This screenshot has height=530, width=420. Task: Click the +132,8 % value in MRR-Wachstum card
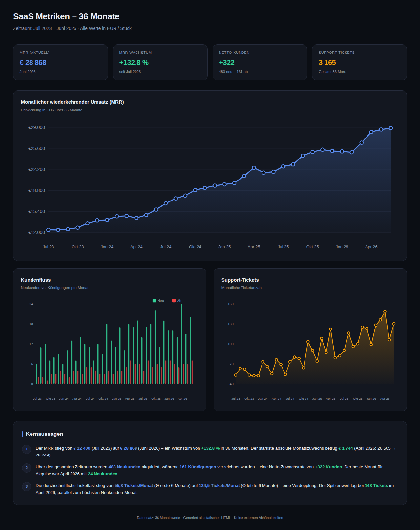pyautogui.click(x=134, y=62)
